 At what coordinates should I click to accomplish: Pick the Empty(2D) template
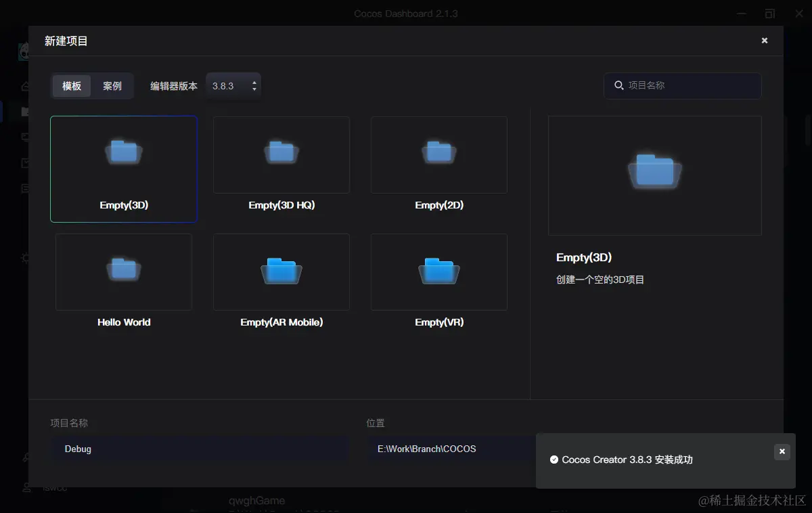(439, 166)
